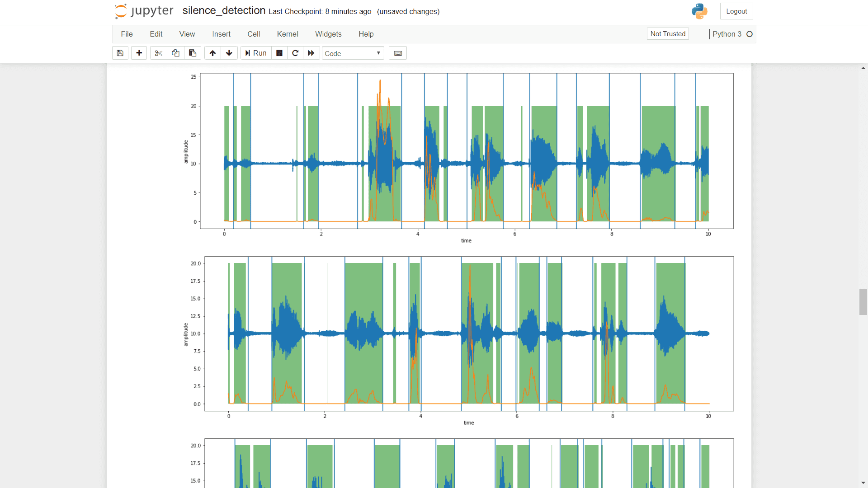Move selected cell up
868x488 pixels.
[212, 53]
